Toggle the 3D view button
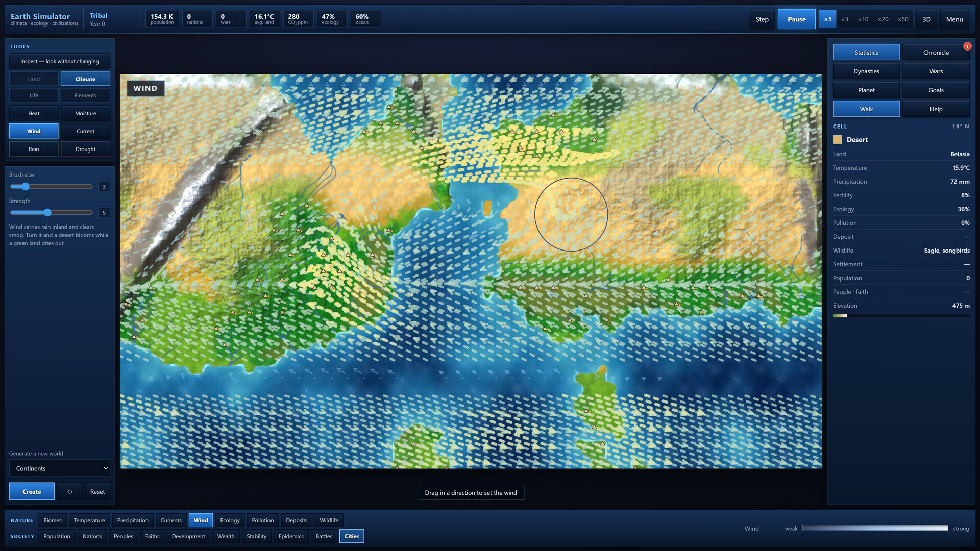The height and width of the screenshot is (551, 980). [926, 19]
